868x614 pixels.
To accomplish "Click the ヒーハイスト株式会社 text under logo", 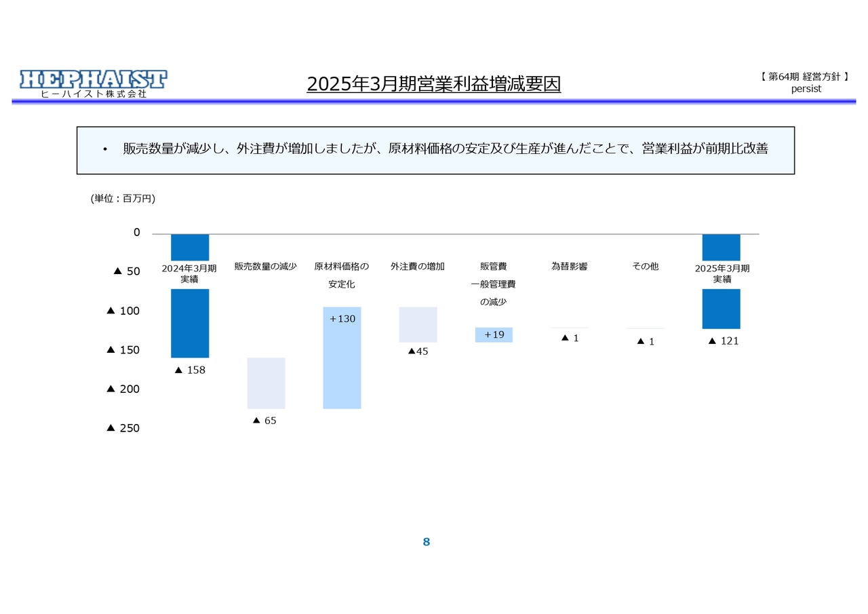I will pos(94,94).
